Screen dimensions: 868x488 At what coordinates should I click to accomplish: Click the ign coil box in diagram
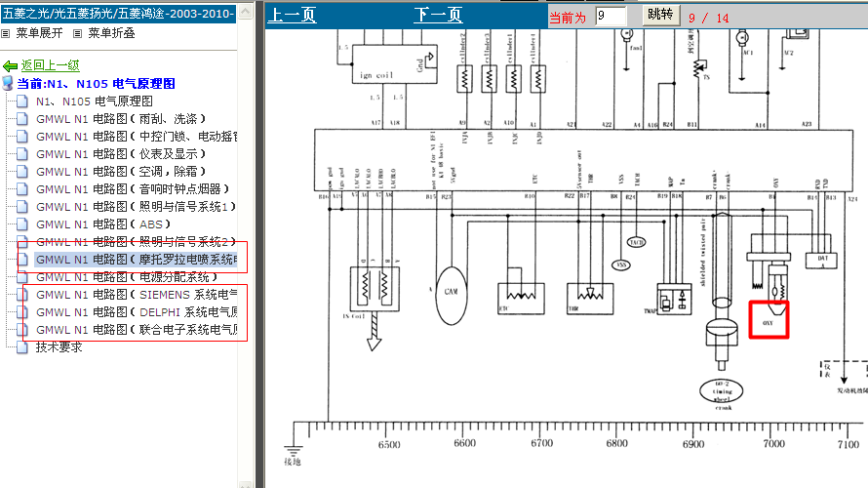point(394,64)
